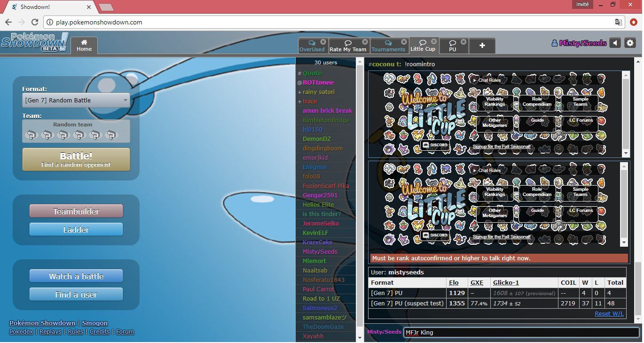
Task: Close the OverUsed tab
Action: pos(324,42)
